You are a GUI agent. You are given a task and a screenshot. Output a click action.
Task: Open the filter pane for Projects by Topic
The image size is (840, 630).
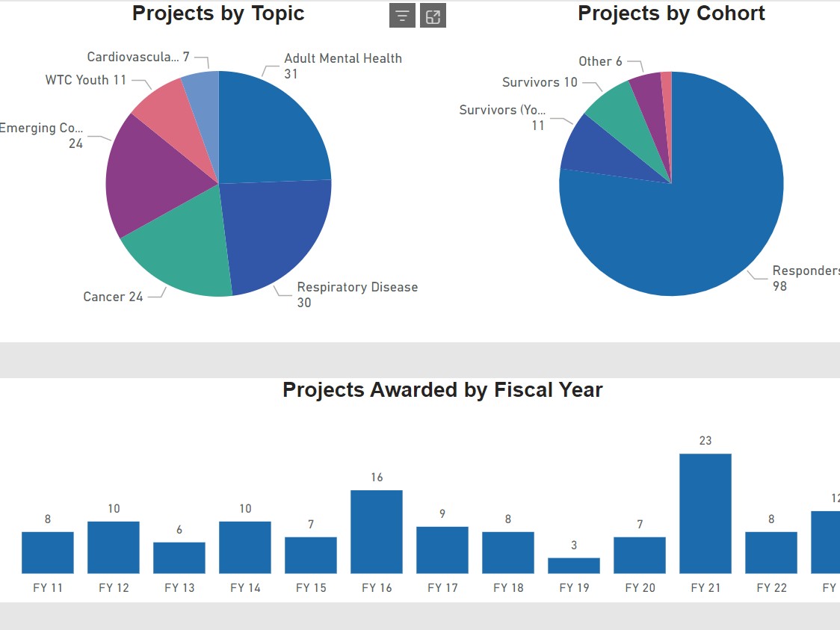402,15
